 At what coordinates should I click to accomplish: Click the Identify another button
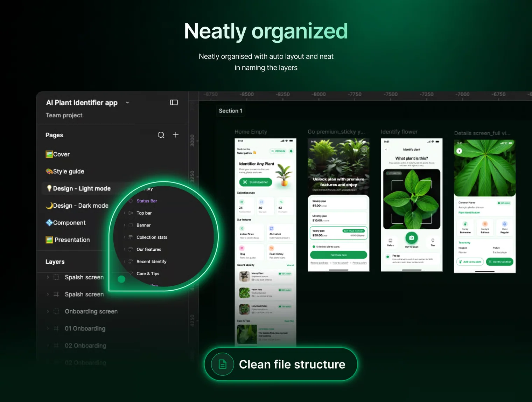(x=499, y=262)
